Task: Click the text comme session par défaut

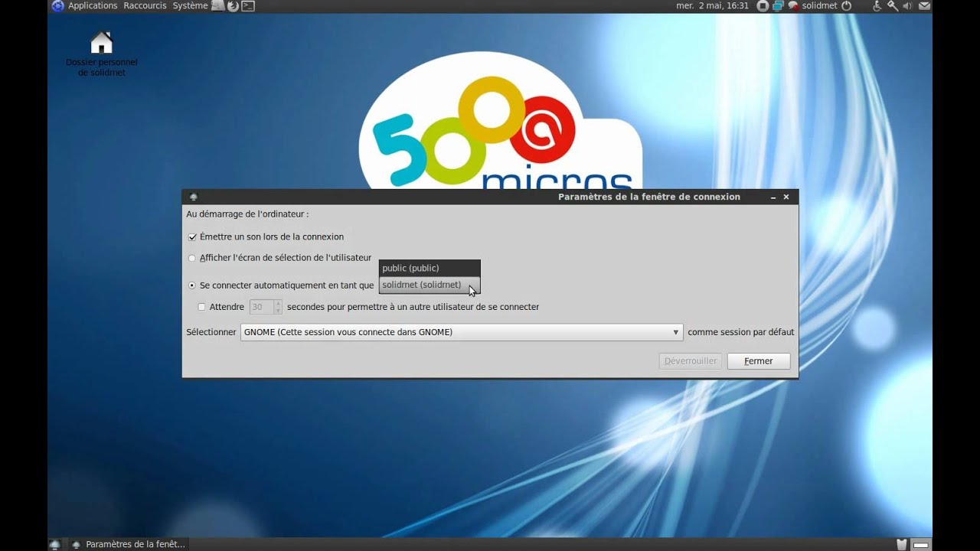Action: coord(741,332)
